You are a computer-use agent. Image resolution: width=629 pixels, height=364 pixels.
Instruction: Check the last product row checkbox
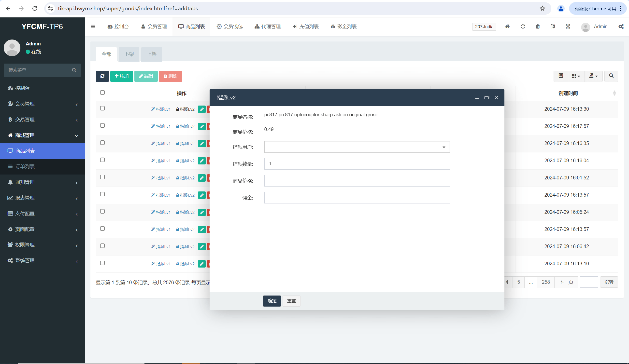tap(102, 263)
